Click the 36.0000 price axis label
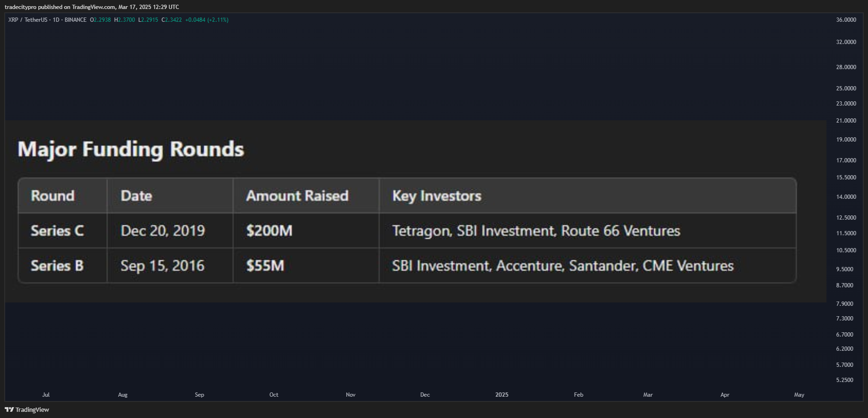This screenshot has height=418, width=868. click(x=846, y=20)
